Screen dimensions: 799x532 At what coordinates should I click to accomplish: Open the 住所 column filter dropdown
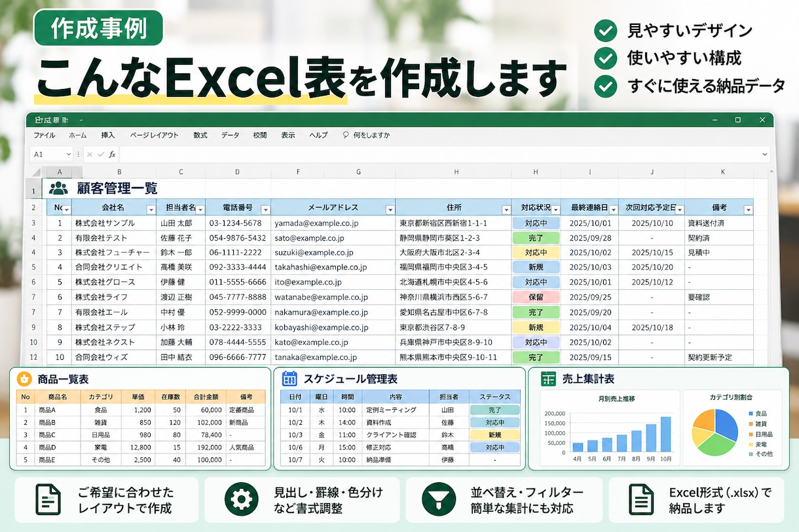(x=506, y=209)
